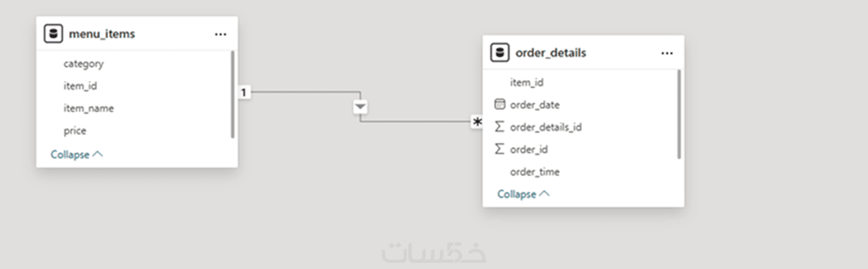
Task: Open the order_details more options ellipsis
Action: 666,53
